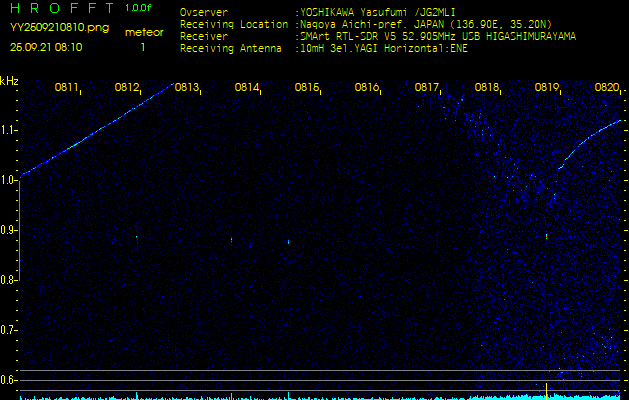Image resolution: width=629 pixels, height=400 pixels.
Task: Click the meteor count value 1
Action: [x=143, y=47]
